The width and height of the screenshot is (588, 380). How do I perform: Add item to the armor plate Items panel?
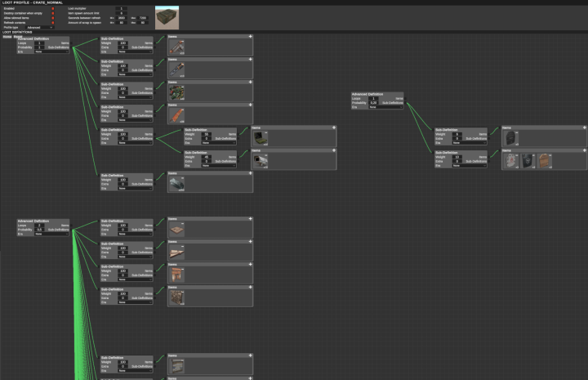click(584, 127)
